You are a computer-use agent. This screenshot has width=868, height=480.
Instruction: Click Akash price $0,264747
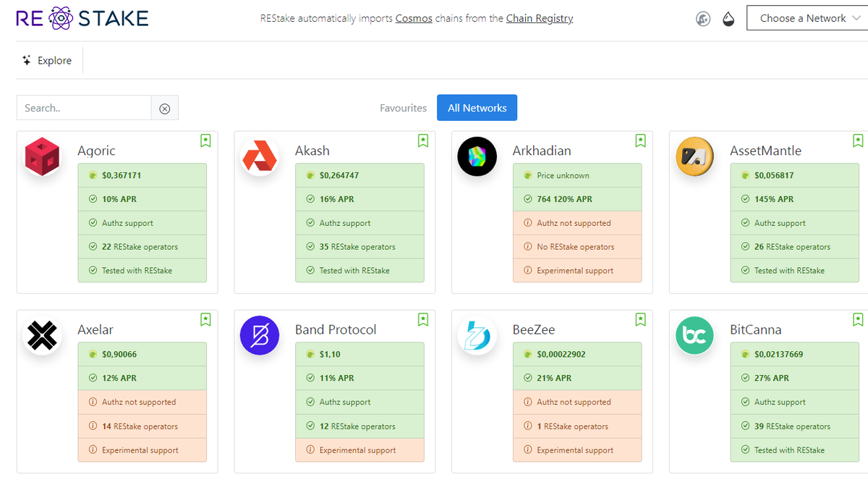[x=359, y=175]
